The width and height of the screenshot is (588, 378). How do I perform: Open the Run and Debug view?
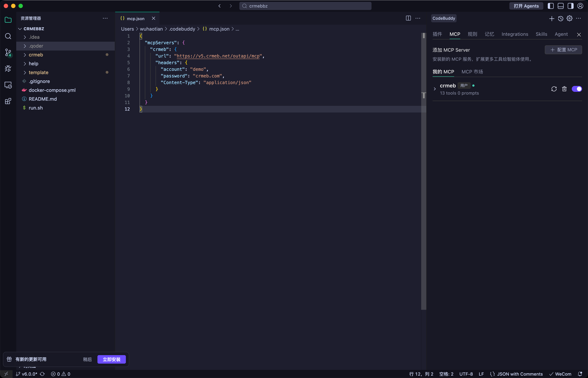pyautogui.click(x=8, y=68)
